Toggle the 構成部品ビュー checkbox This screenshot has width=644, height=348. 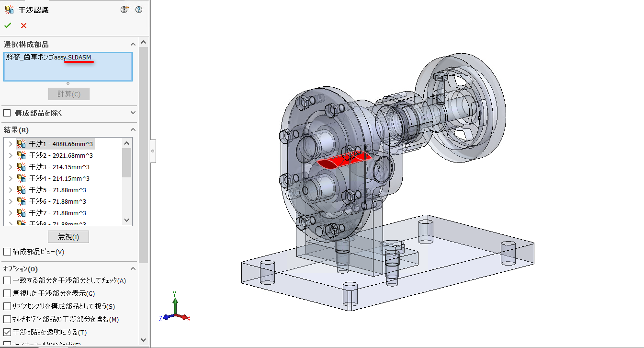point(7,252)
